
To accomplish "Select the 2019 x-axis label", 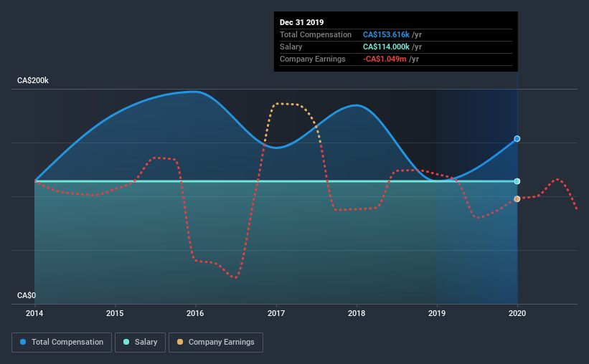I will coord(437,313).
